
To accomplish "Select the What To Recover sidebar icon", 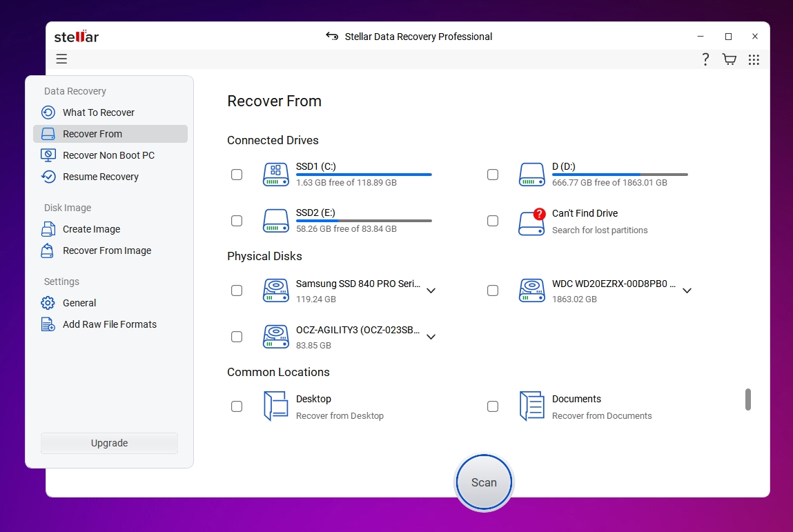I will point(48,112).
